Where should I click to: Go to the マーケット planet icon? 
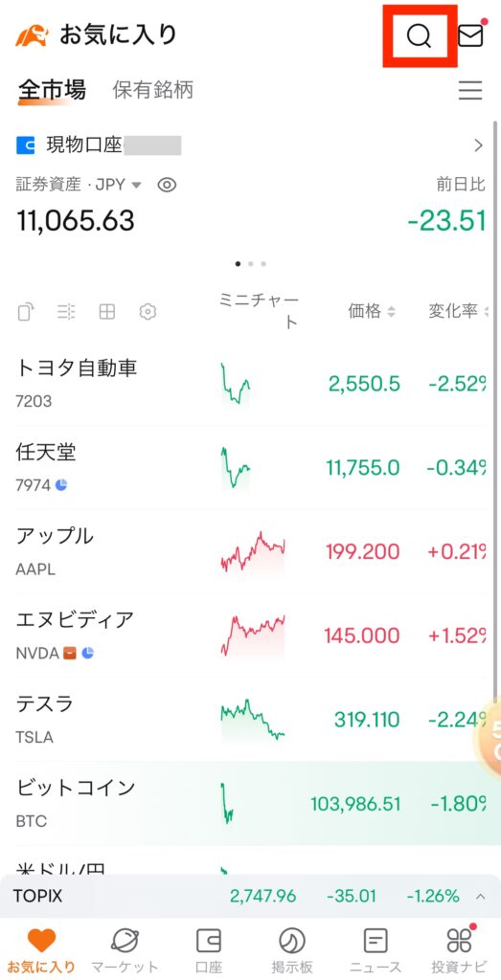[x=125, y=940]
